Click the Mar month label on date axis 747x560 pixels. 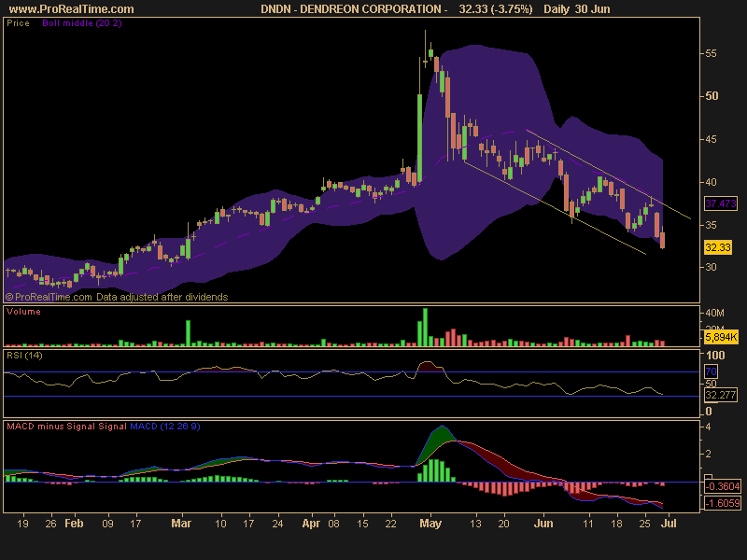click(x=181, y=524)
